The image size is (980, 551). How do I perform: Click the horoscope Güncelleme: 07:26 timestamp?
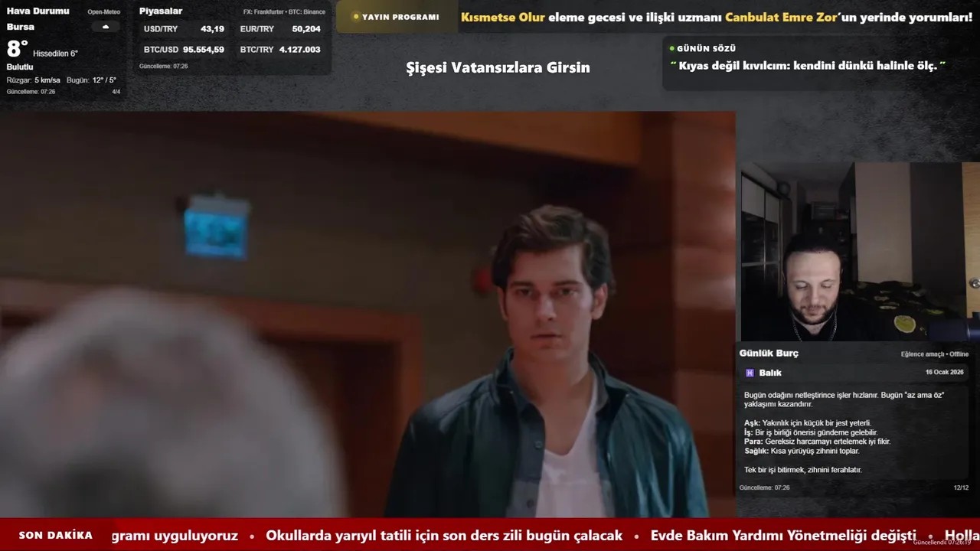pyautogui.click(x=764, y=487)
